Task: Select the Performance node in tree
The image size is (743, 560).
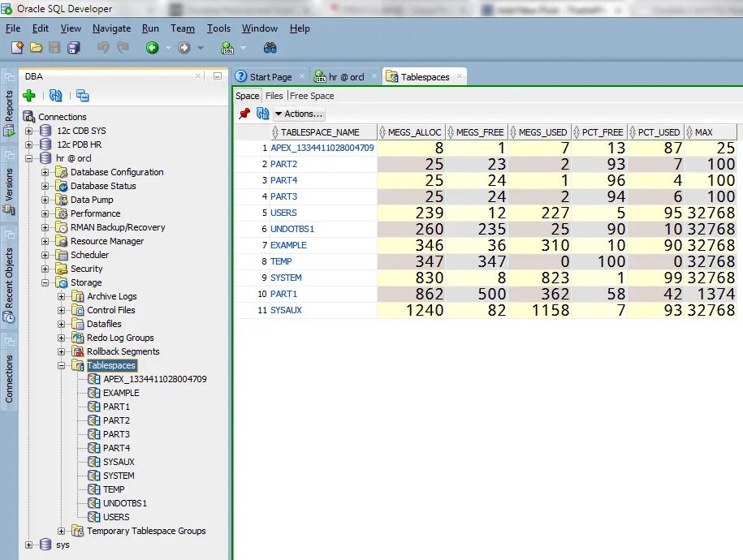Action: (95, 213)
